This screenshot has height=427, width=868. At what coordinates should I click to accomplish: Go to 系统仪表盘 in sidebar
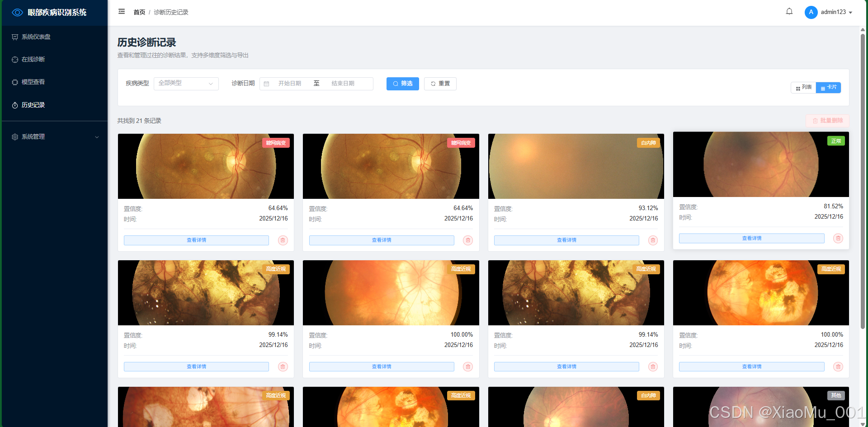click(x=54, y=37)
